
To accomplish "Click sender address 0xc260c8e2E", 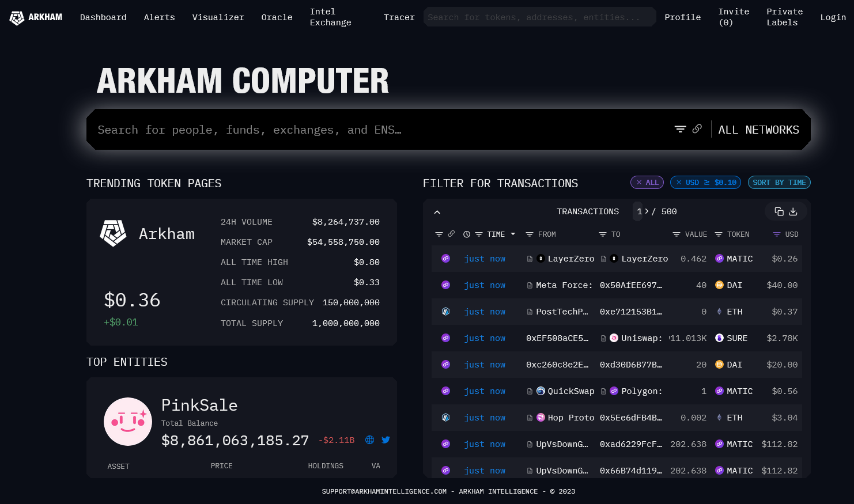I will [x=557, y=365].
